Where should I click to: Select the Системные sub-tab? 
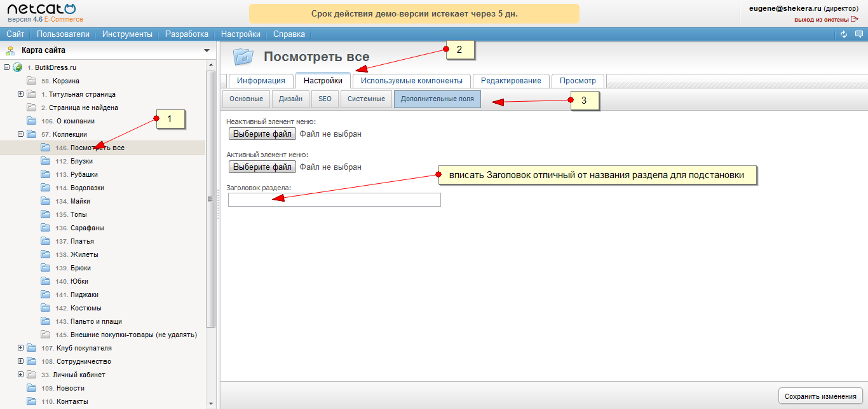pyautogui.click(x=366, y=99)
